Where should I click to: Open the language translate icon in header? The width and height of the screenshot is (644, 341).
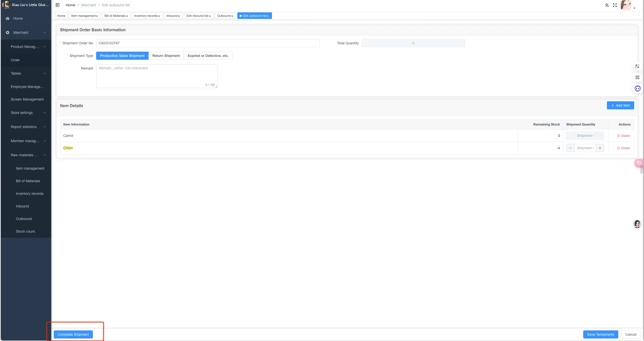607,5
